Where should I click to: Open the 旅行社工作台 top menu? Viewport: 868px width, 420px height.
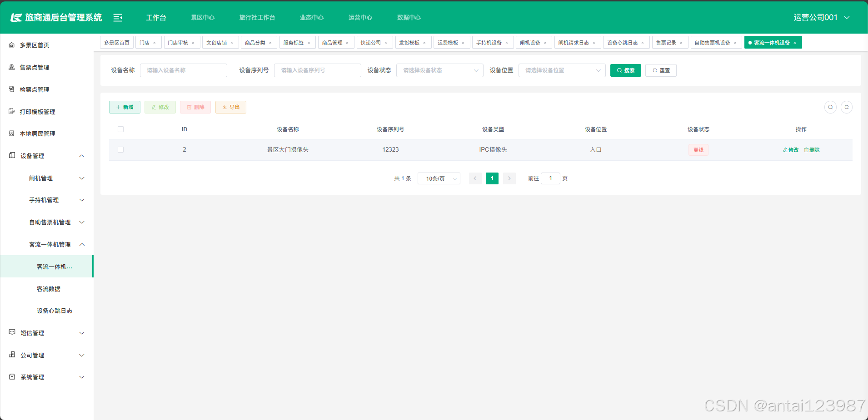(x=257, y=17)
